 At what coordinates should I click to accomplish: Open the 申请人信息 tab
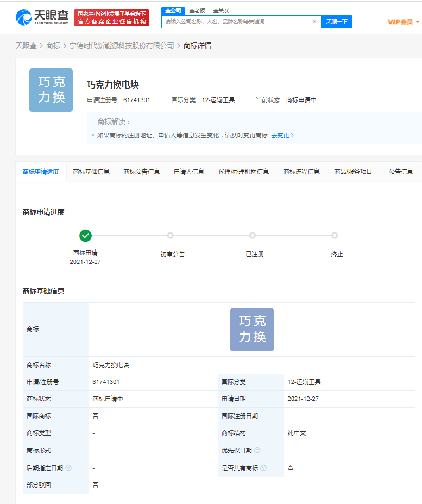(x=189, y=172)
